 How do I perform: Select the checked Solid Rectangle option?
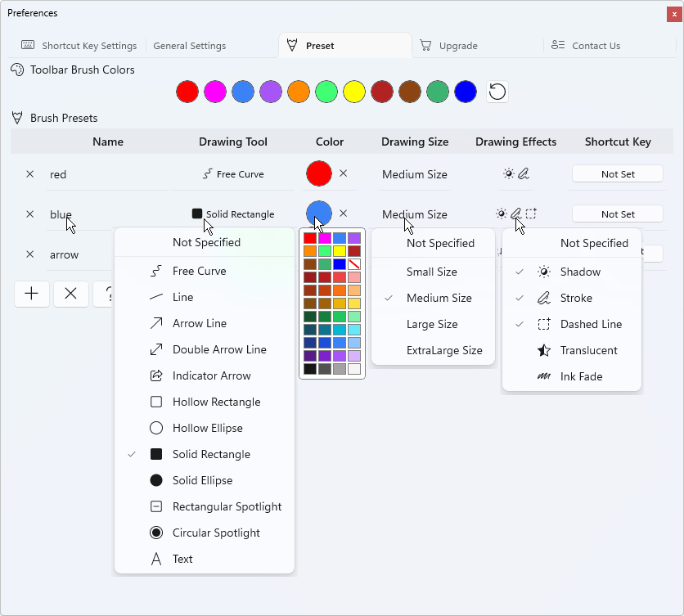tap(205, 454)
